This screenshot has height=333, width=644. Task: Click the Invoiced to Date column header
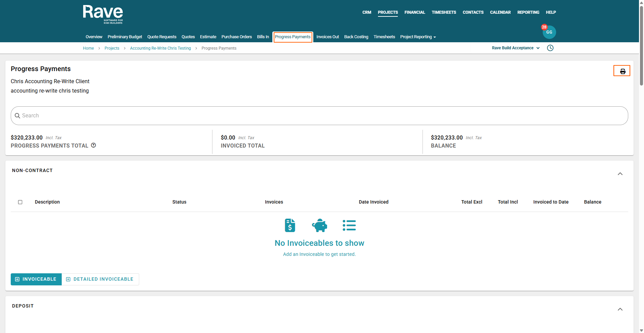pyautogui.click(x=551, y=202)
